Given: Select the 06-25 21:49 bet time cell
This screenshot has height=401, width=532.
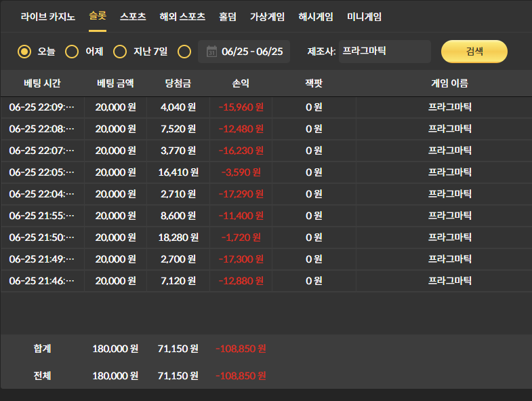Looking at the screenshot, I should 42,259.
